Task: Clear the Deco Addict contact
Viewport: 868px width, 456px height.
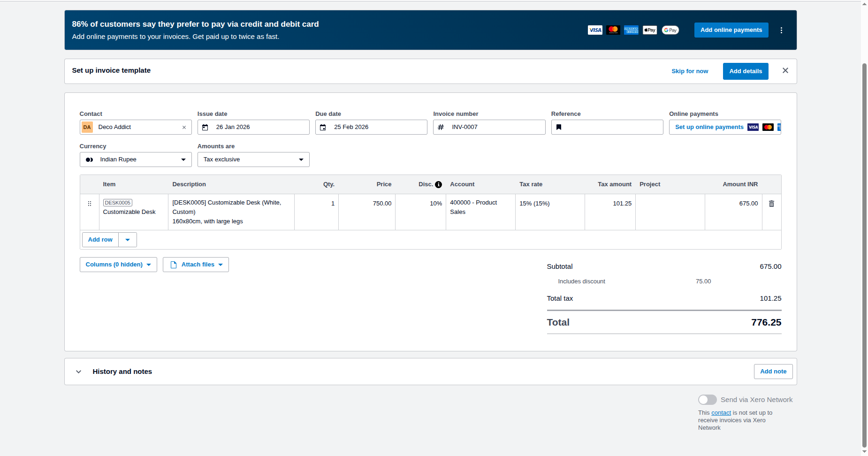Action: coord(184,127)
